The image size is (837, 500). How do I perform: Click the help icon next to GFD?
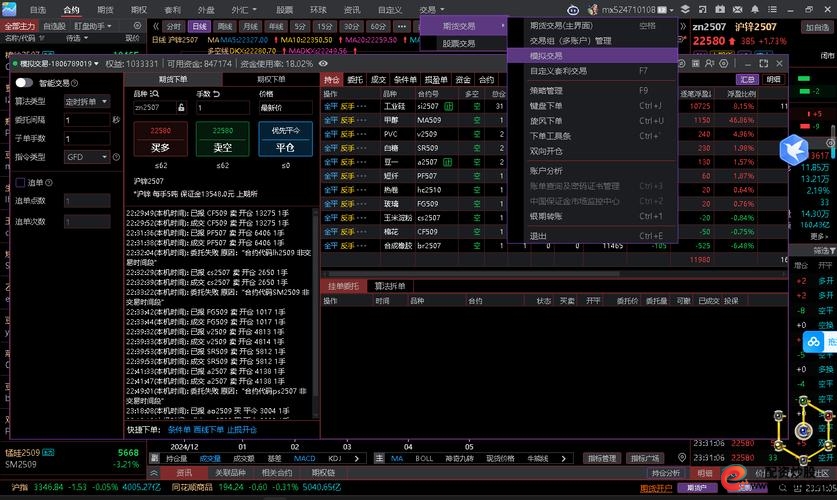click(118, 157)
